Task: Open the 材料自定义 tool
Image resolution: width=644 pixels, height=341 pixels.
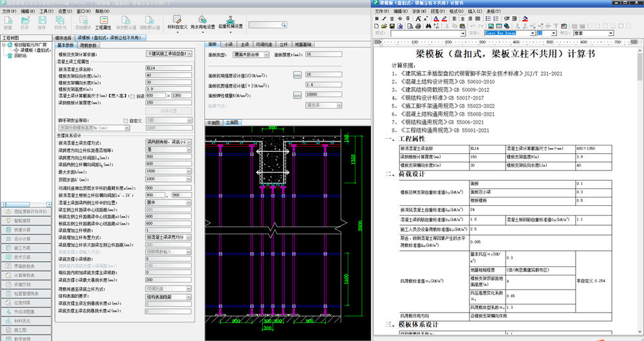Action: 177,23
